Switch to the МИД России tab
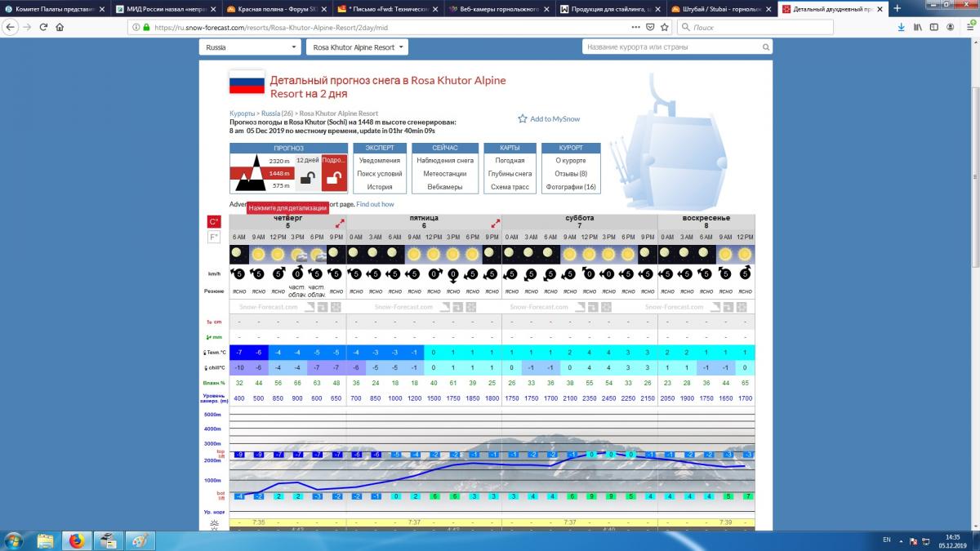The height and width of the screenshot is (551, 980). point(164,8)
